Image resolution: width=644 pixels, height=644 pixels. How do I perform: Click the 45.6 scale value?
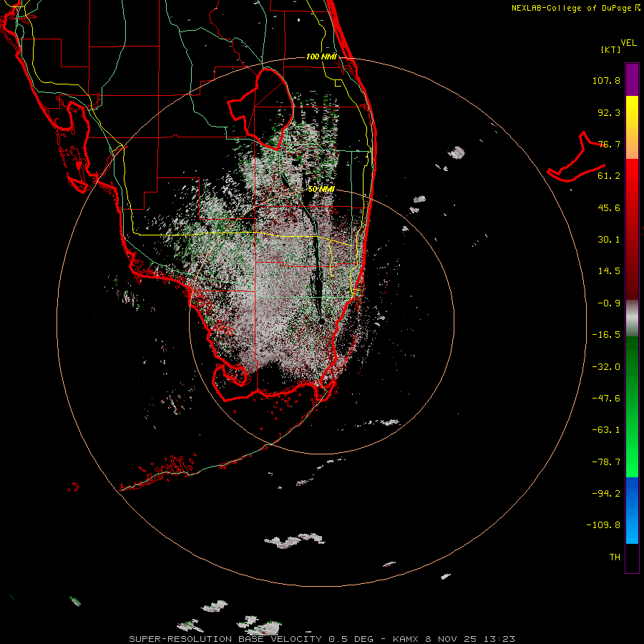pyautogui.click(x=609, y=208)
